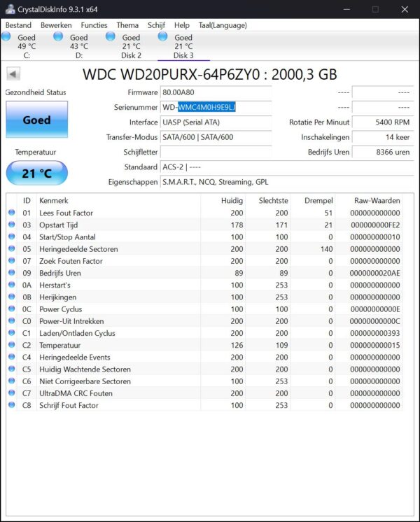420x522 pixels.
Task: Open the Functies menu
Action: tap(94, 25)
